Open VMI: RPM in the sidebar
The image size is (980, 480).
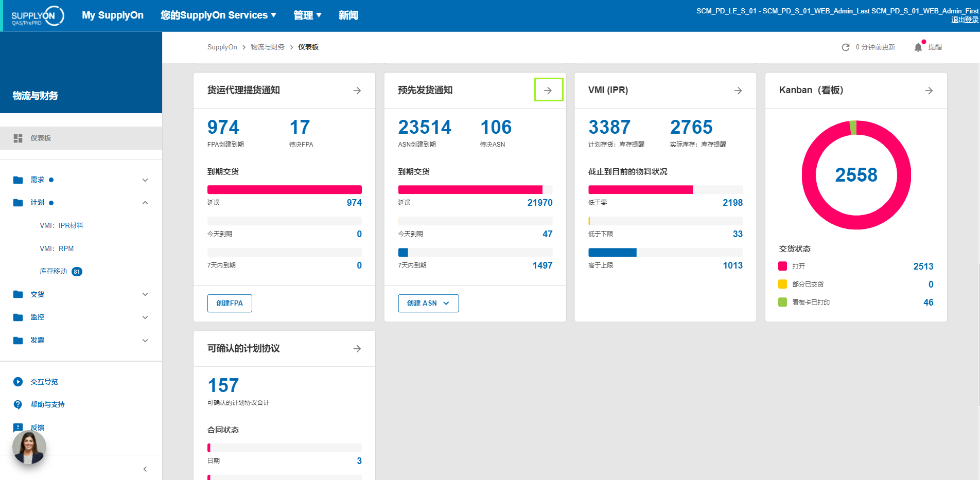pos(57,248)
